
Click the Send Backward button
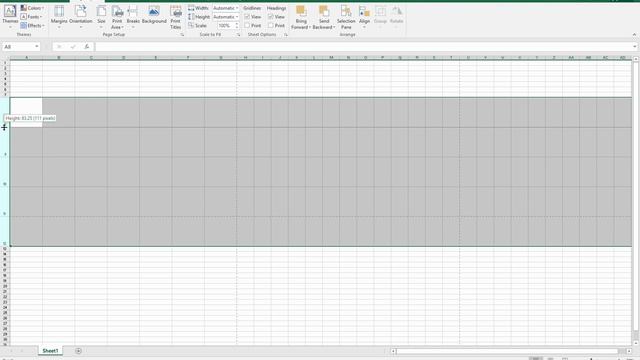[324, 16]
